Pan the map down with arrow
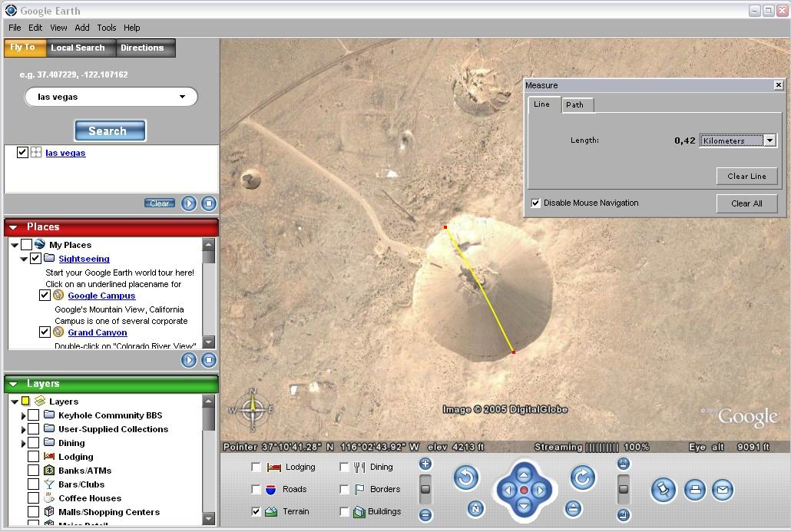 click(x=524, y=505)
